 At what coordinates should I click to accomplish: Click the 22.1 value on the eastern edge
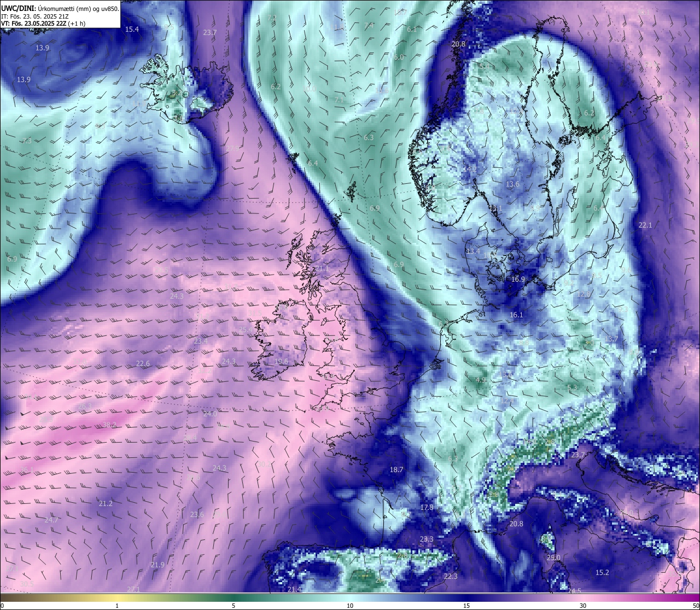(x=645, y=225)
